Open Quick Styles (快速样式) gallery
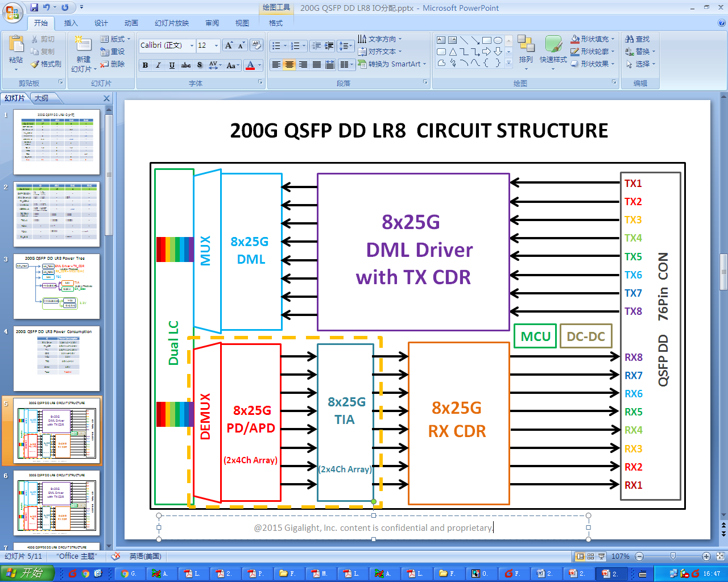The image size is (728, 582). pos(553,51)
